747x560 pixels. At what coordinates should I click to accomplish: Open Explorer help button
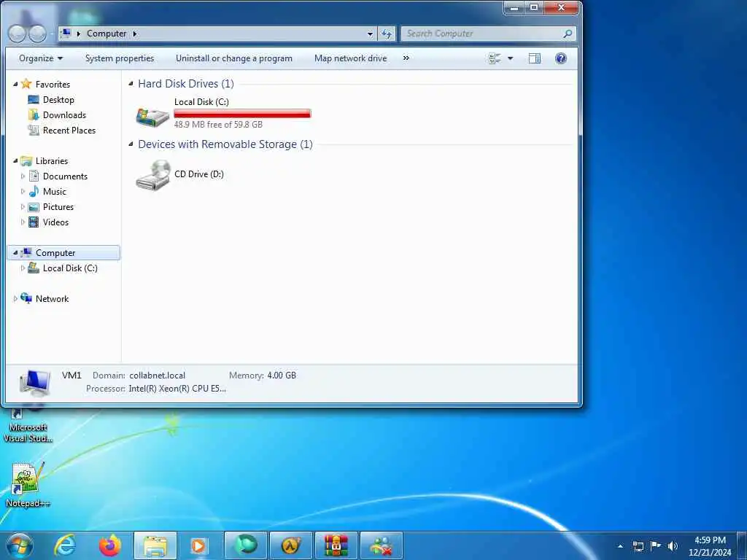pyautogui.click(x=561, y=58)
